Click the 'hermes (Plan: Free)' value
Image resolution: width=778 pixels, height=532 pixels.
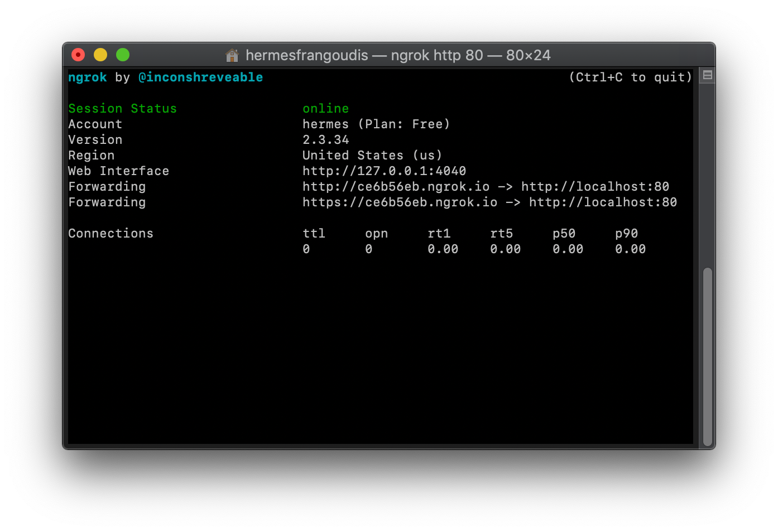click(376, 124)
